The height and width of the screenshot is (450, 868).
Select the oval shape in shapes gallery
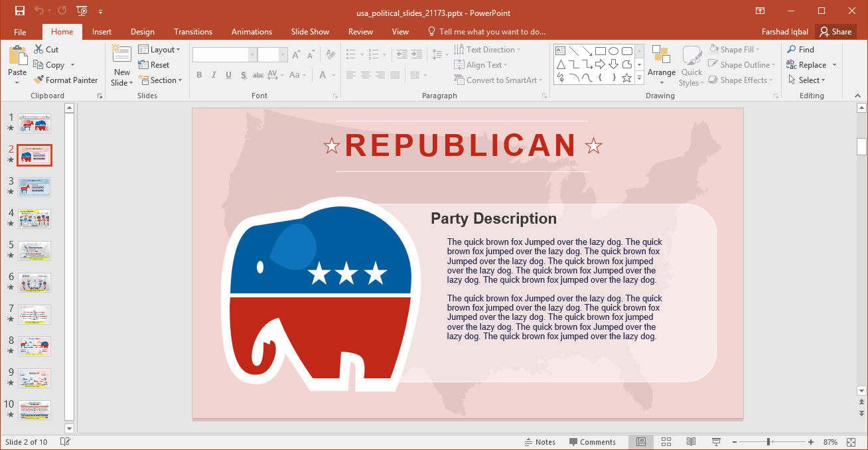tap(613, 50)
